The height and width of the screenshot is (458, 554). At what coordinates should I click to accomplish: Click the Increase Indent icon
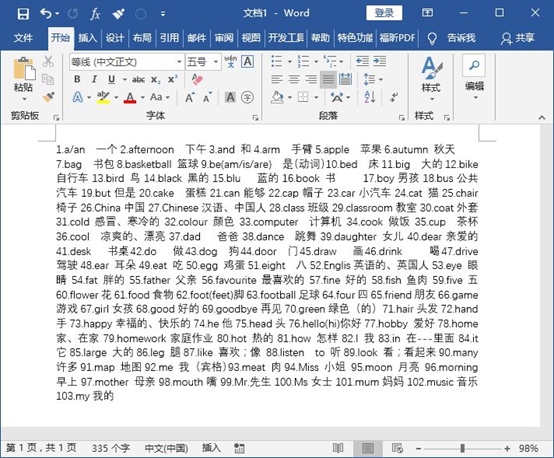pos(379,61)
